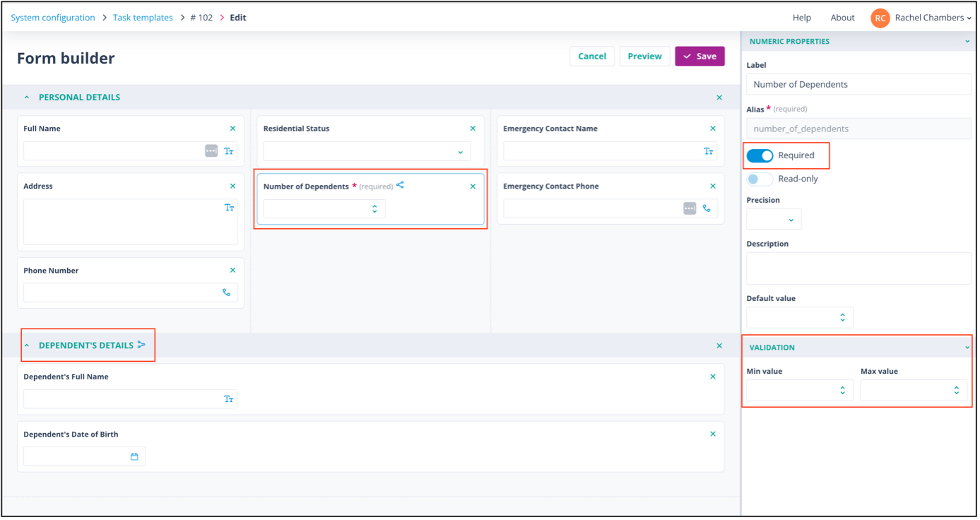This screenshot has width=980, height=520.
Task: Click the phone icon in Emergency Contact Phone
Action: 707,208
